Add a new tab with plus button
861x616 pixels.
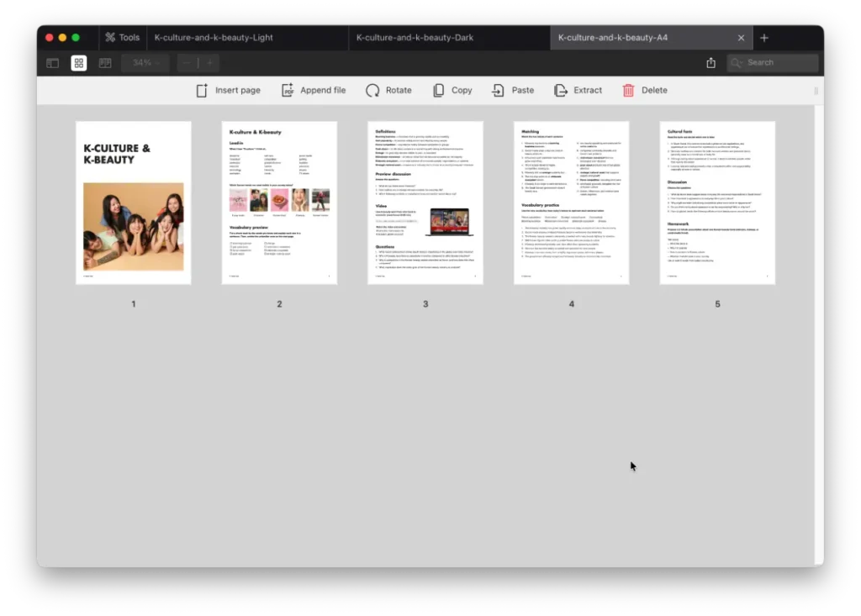pyautogui.click(x=764, y=38)
